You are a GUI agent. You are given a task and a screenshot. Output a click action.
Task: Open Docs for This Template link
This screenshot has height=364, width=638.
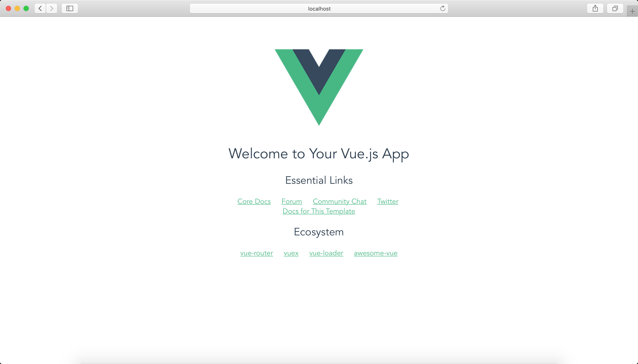[319, 211]
